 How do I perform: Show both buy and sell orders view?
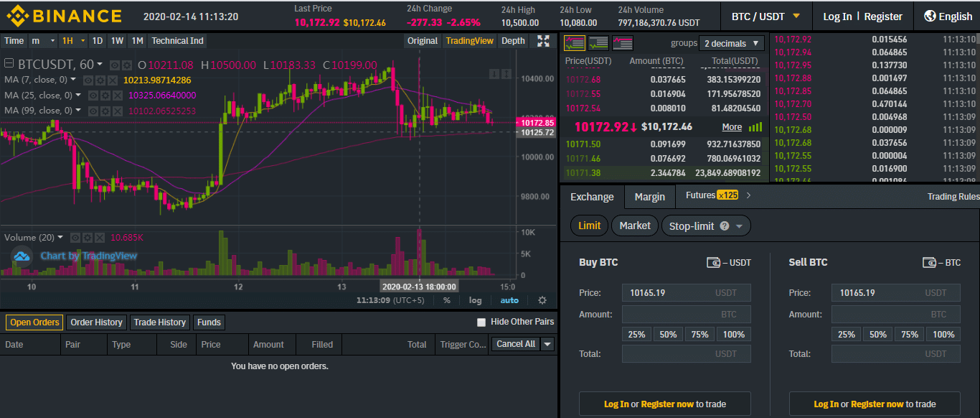(x=574, y=42)
